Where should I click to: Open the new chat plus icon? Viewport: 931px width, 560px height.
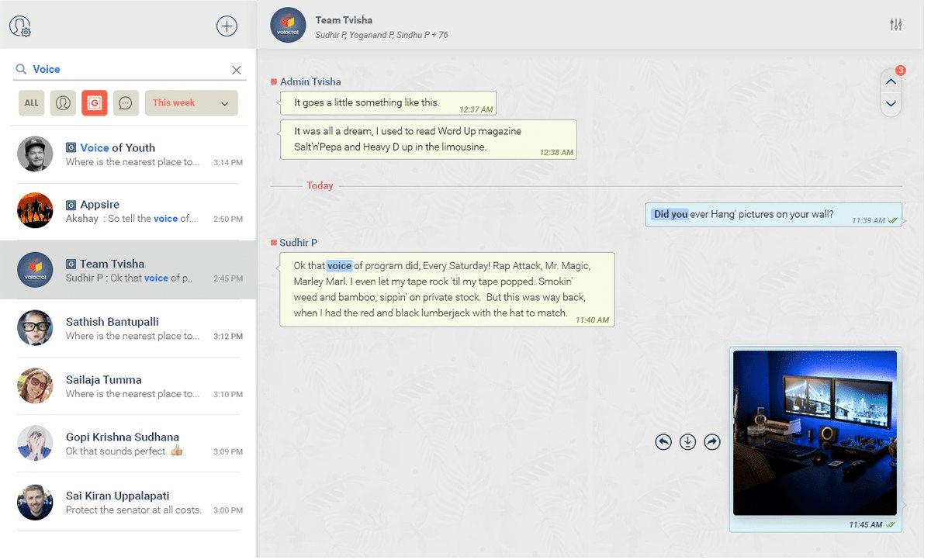click(227, 25)
